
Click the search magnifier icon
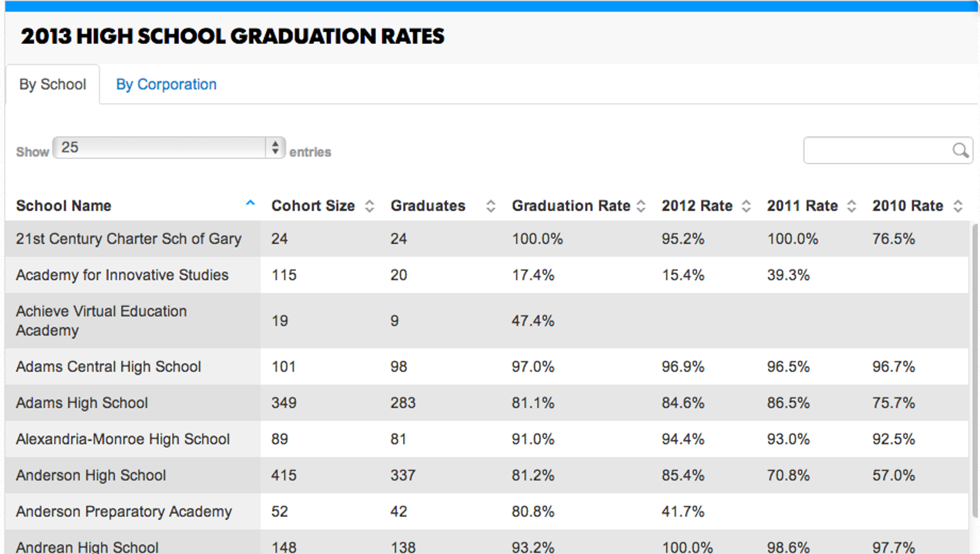pyautogui.click(x=962, y=151)
